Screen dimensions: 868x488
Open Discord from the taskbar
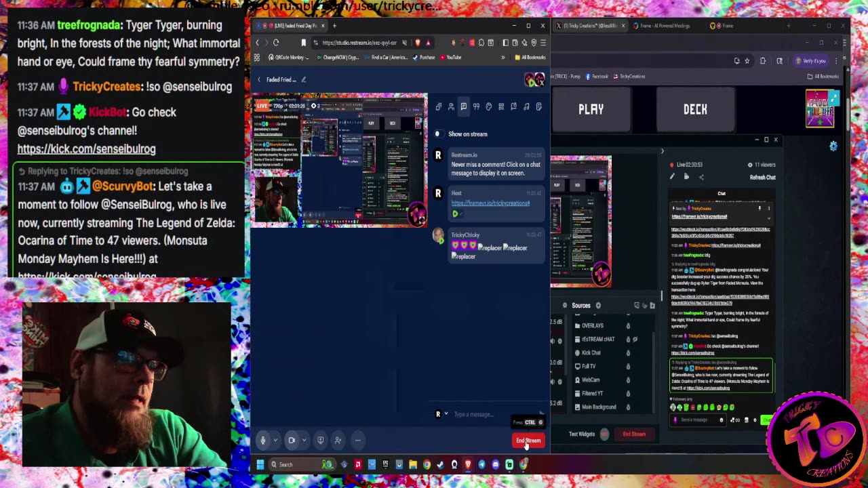[496, 464]
